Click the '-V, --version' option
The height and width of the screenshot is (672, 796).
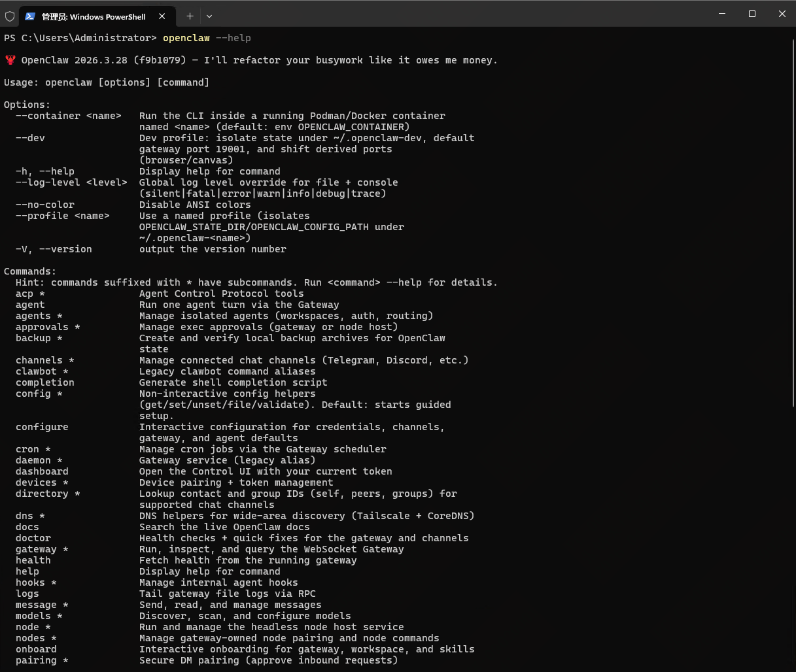[54, 249]
